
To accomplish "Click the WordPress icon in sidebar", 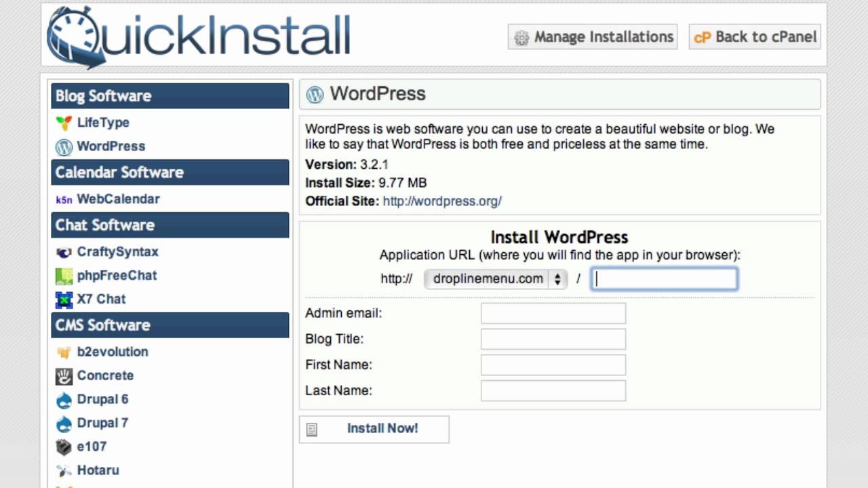I will point(64,146).
